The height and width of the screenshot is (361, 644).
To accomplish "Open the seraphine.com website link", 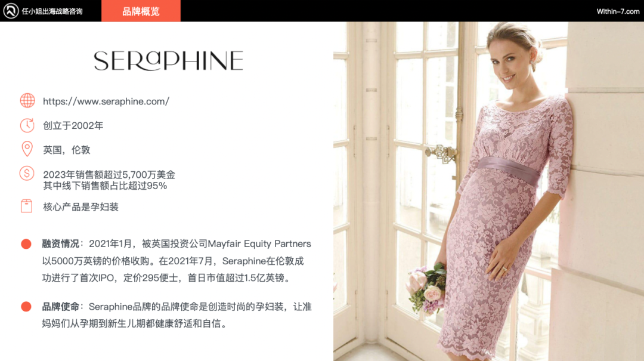I will click(106, 101).
